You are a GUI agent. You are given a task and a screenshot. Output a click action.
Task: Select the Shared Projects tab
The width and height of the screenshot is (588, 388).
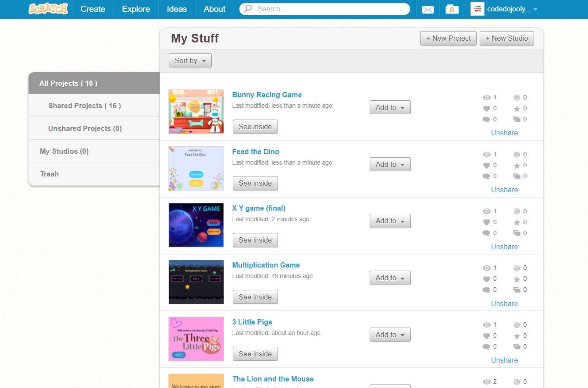pyautogui.click(x=94, y=106)
